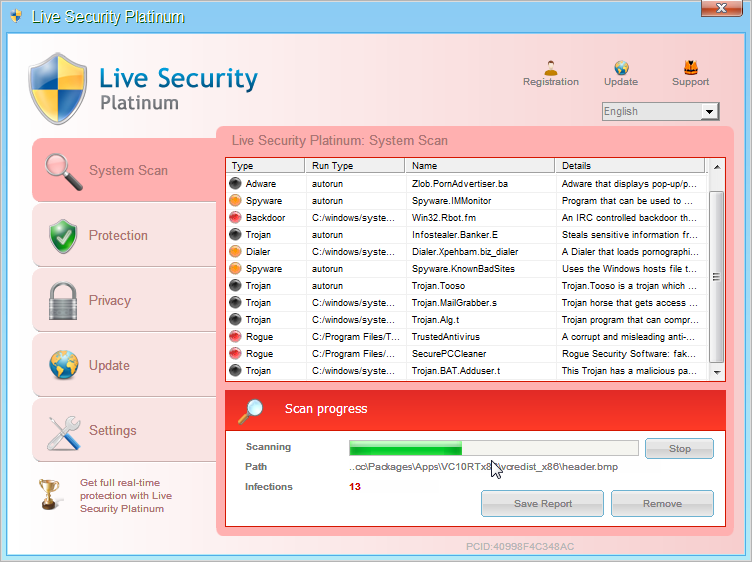
Task: Click the black icon for Trojan.Tooso
Action: tap(235, 285)
